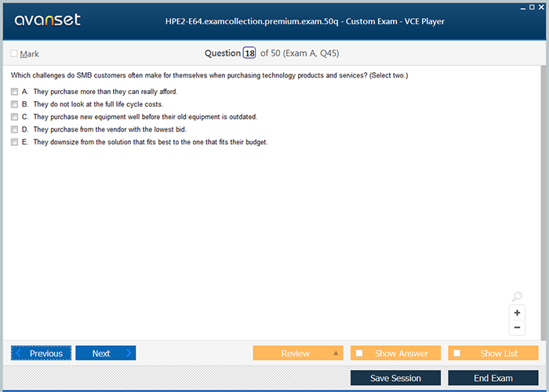The width and height of the screenshot is (549, 392).
Task: Click the avanset logo
Action: pos(47,20)
